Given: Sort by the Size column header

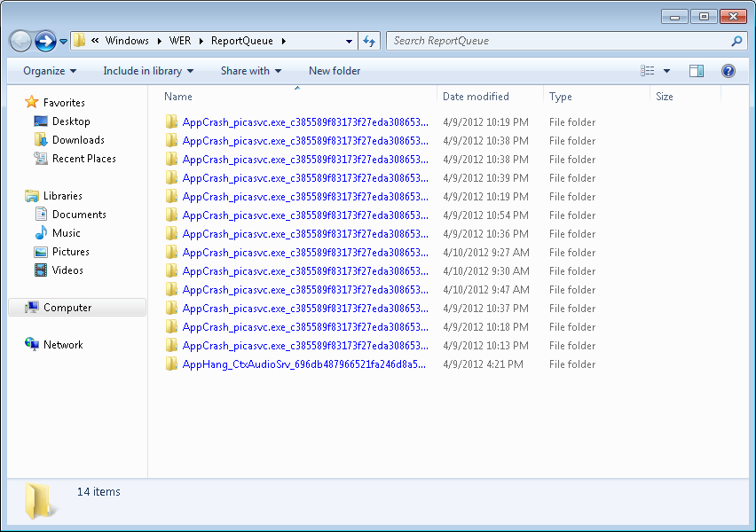Looking at the screenshot, I should click(686, 97).
